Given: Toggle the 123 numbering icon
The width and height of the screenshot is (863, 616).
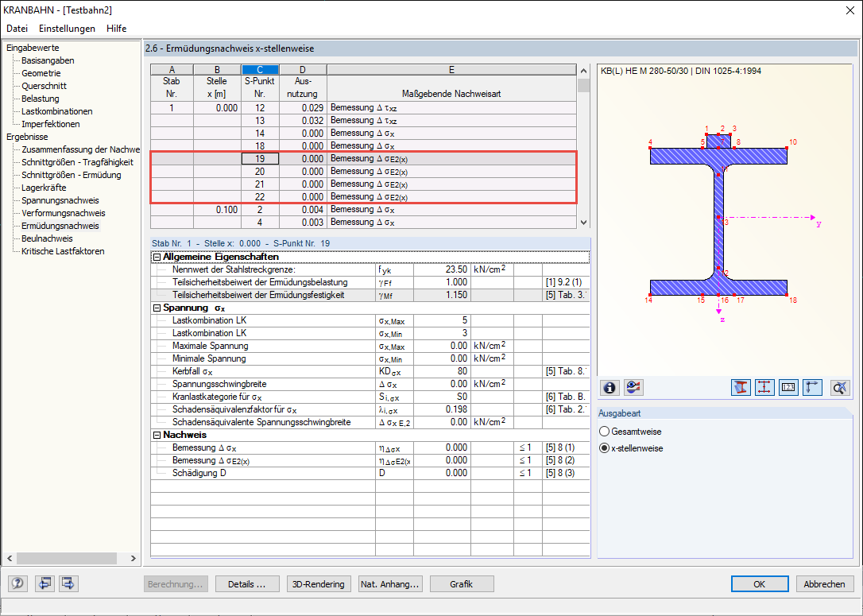Looking at the screenshot, I should (788, 387).
